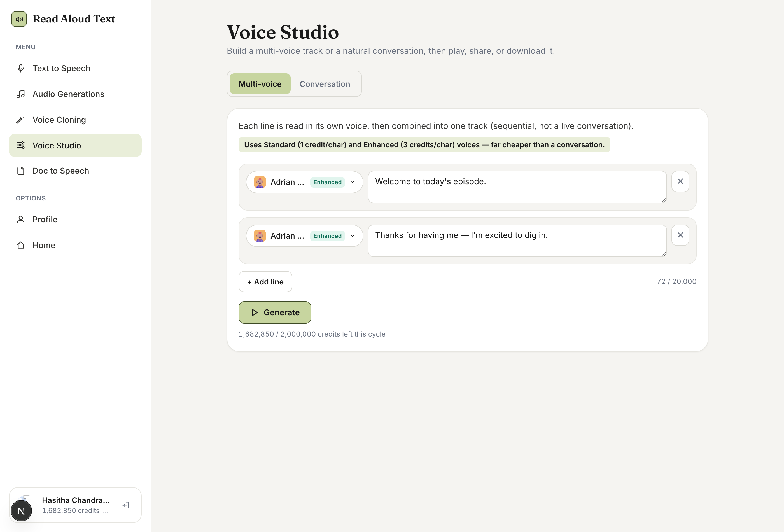
Task: Switch to the Conversation tab
Action: [325, 84]
